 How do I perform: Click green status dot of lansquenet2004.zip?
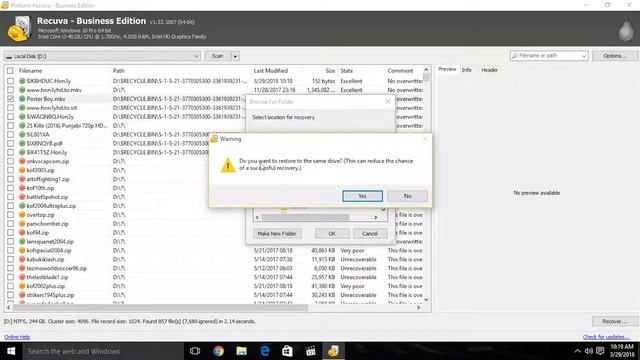pos(22,242)
